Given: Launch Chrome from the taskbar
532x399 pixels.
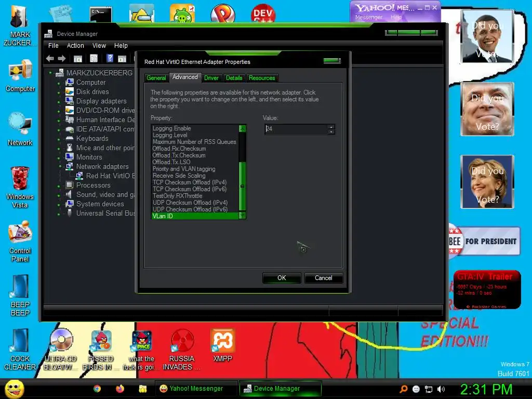Looking at the screenshot, I should 97,389.
